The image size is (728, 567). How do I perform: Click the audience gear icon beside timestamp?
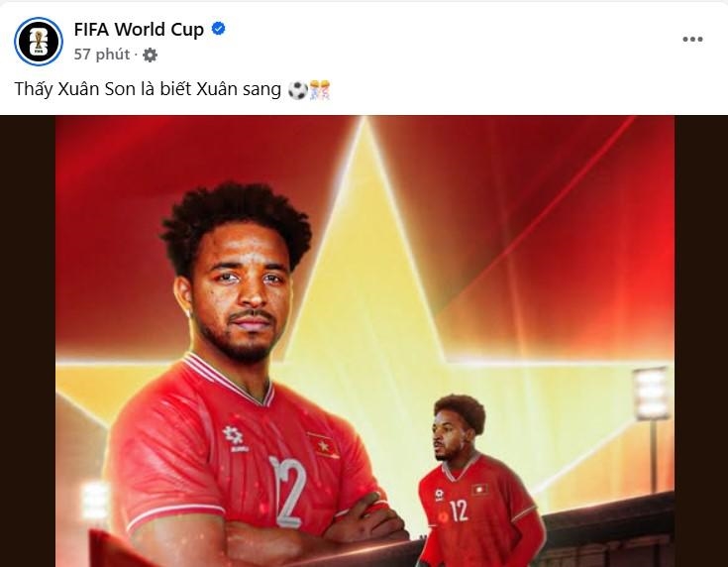coord(150,55)
